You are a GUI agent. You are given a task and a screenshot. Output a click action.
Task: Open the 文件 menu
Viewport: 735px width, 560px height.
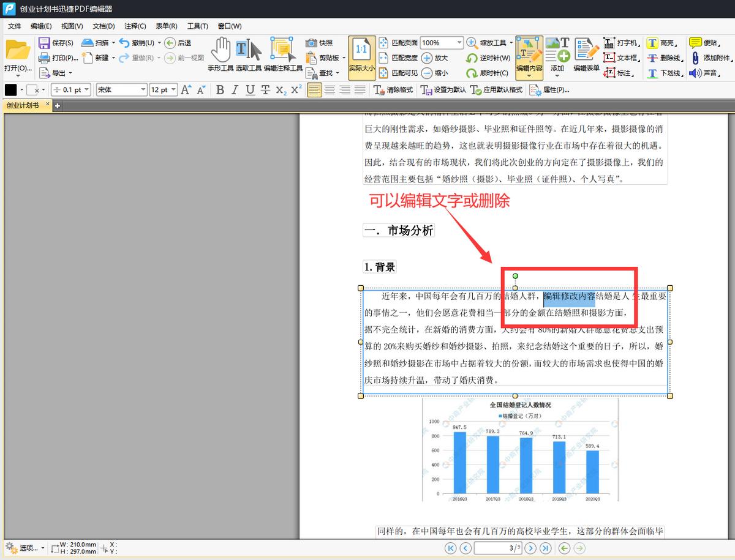click(x=14, y=26)
